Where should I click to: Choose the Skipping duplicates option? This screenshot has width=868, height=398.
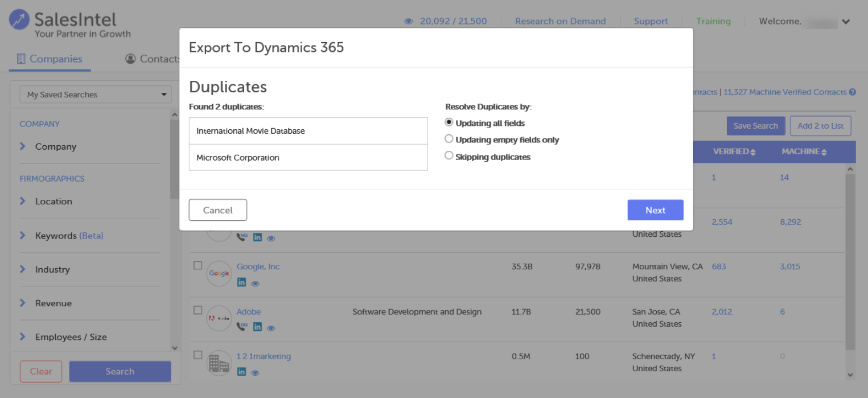tap(449, 155)
